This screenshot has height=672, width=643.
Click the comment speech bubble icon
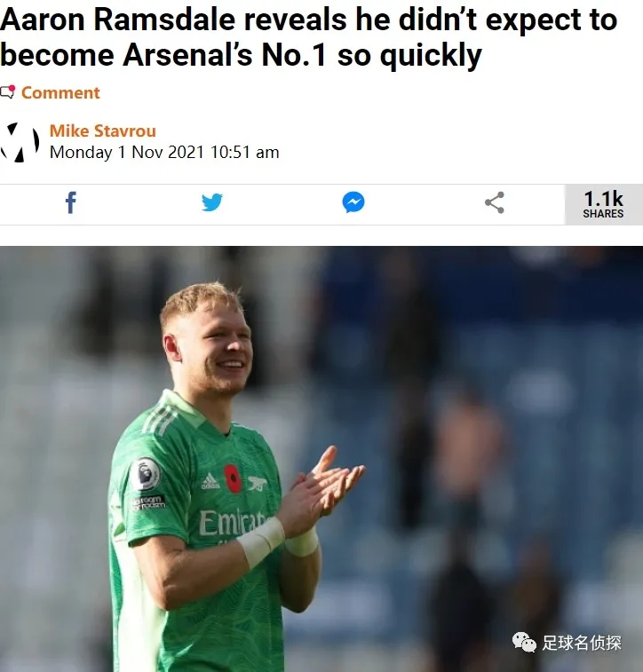(7, 91)
